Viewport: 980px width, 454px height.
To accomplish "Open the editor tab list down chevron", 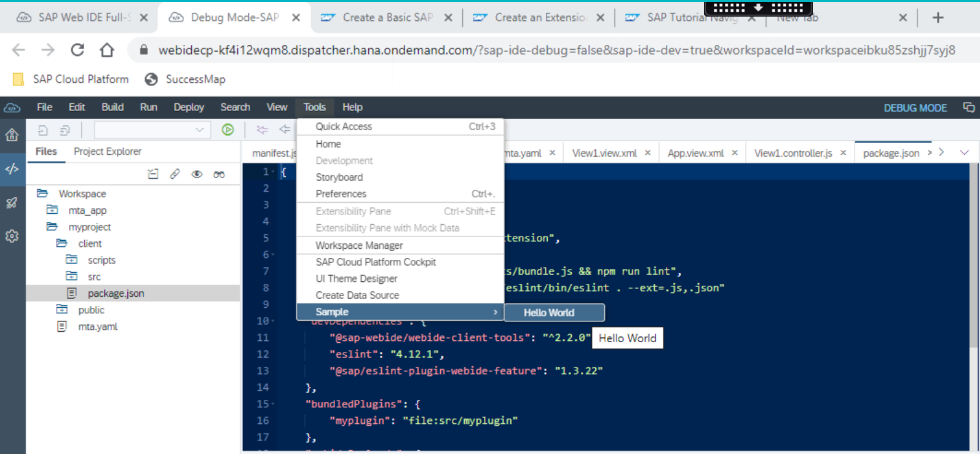I will pyautogui.click(x=964, y=152).
